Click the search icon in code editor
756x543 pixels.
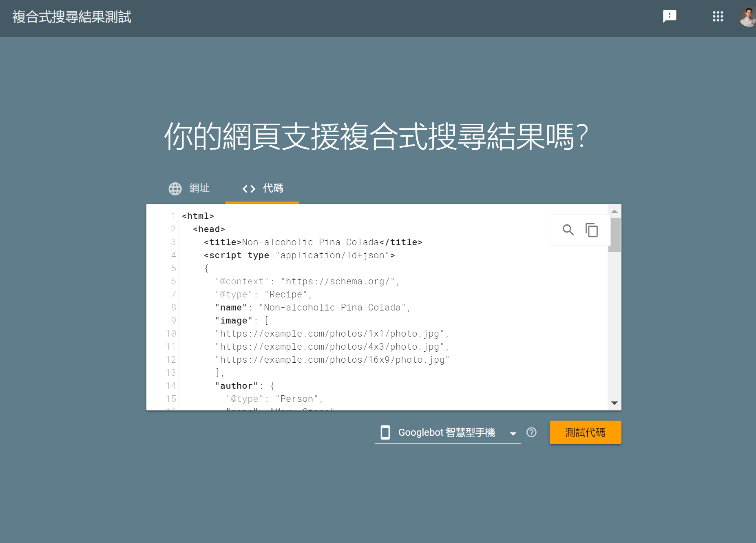[568, 230]
